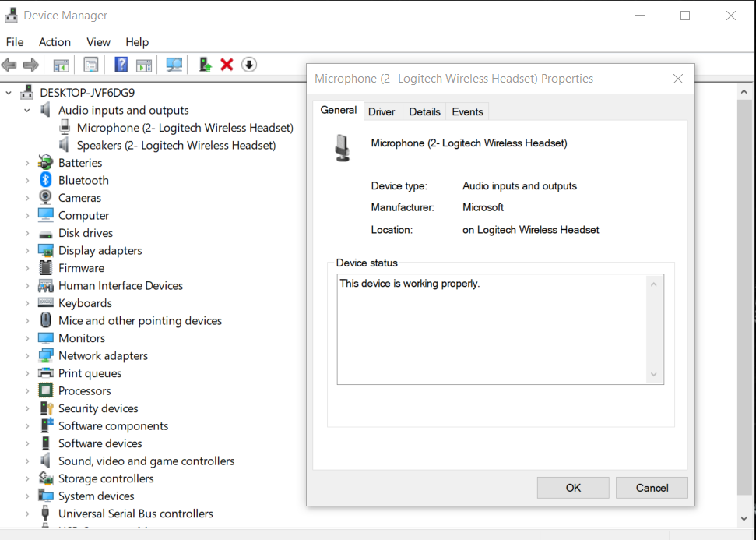Viewport: 756px width, 540px height.
Task: Click the Bluetooth category icon
Action: click(45, 180)
